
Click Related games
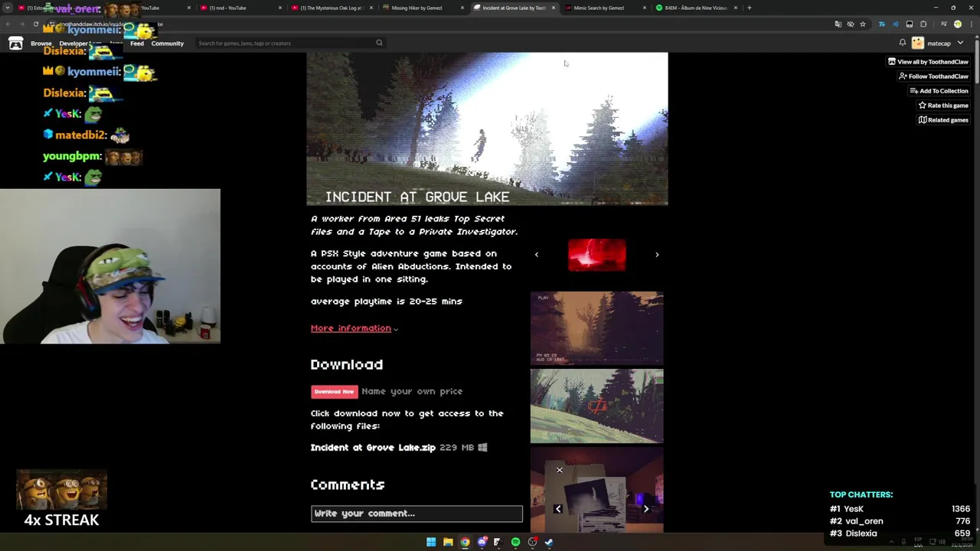(x=943, y=120)
